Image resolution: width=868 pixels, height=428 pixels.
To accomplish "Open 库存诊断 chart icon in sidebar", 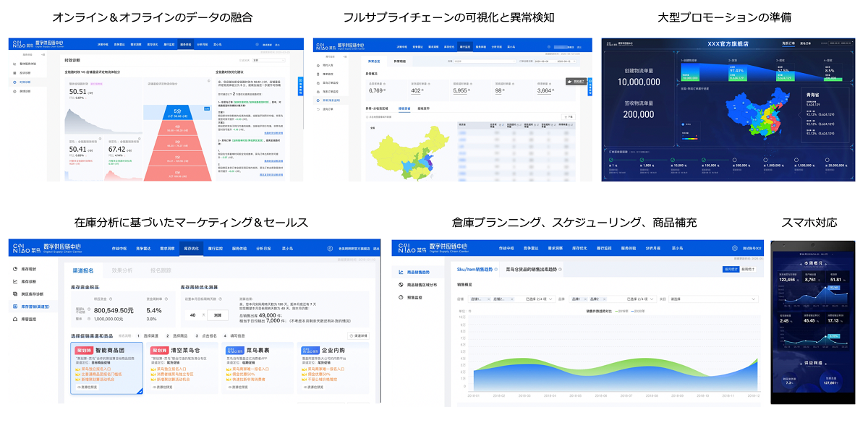I will (16, 281).
